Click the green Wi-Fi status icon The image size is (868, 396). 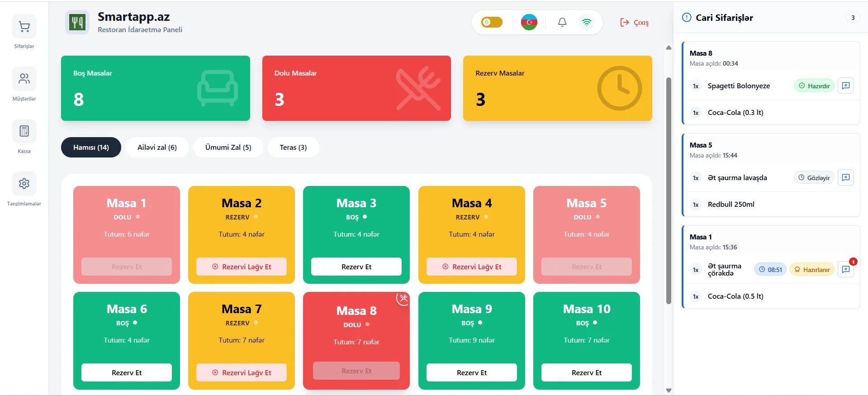click(587, 22)
